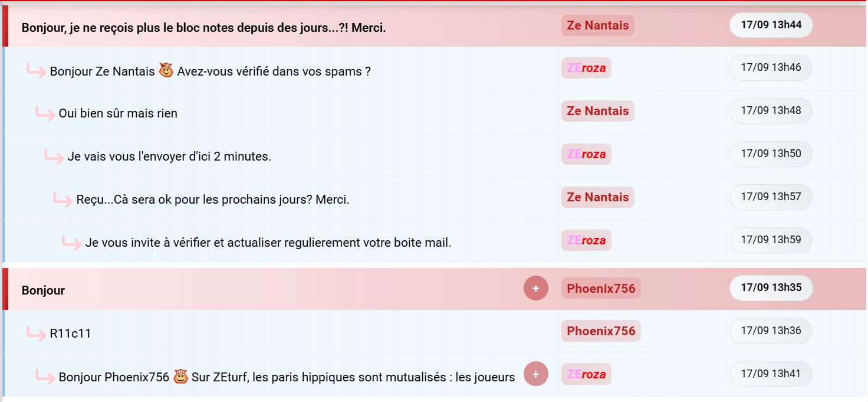Click the reply arrow beside 'Oui bien sûr mais rien'
This screenshot has height=402, width=868.
[x=45, y=113]
